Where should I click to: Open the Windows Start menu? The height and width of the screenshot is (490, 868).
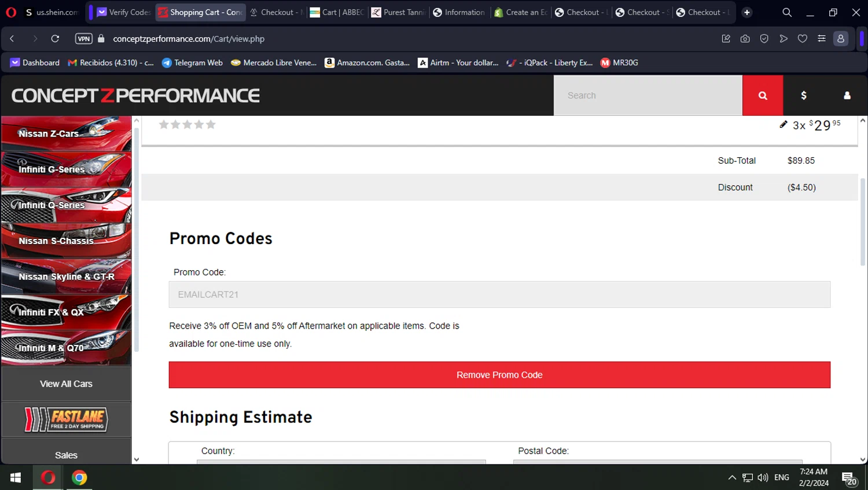[16, 477]
